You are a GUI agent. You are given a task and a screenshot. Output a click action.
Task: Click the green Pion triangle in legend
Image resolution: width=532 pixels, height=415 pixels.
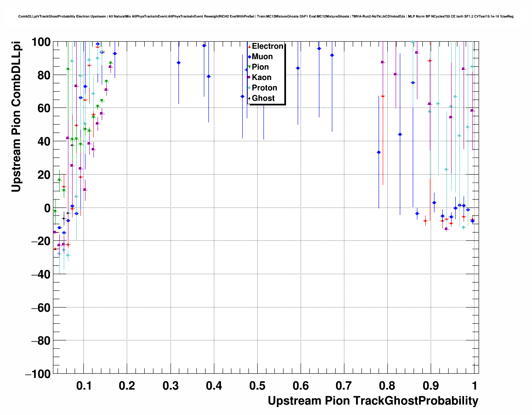(x=249, y=67)
